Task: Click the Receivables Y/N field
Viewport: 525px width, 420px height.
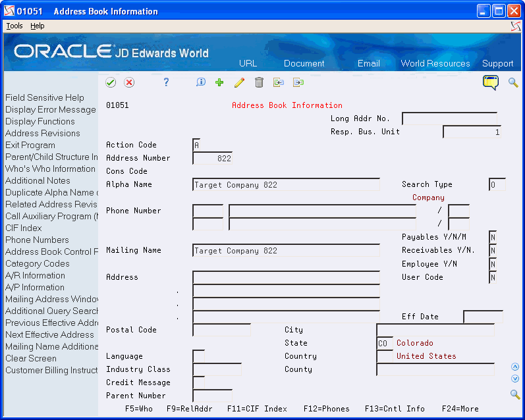Action: tap(493, 250)
